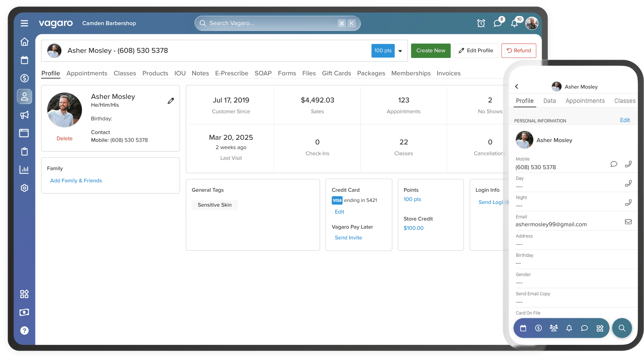Expand the dropdown arrow beside 100 pts
Image resolution: width=644 pixels, height=360 pixels.
pos(400,51)
